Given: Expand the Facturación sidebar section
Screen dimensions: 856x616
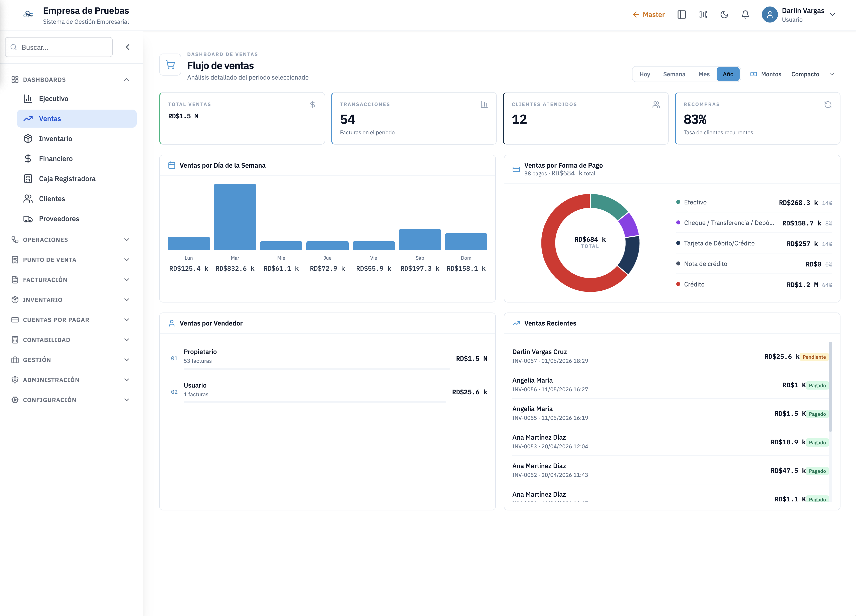Looking at the screenshot, I should point(71,279).
